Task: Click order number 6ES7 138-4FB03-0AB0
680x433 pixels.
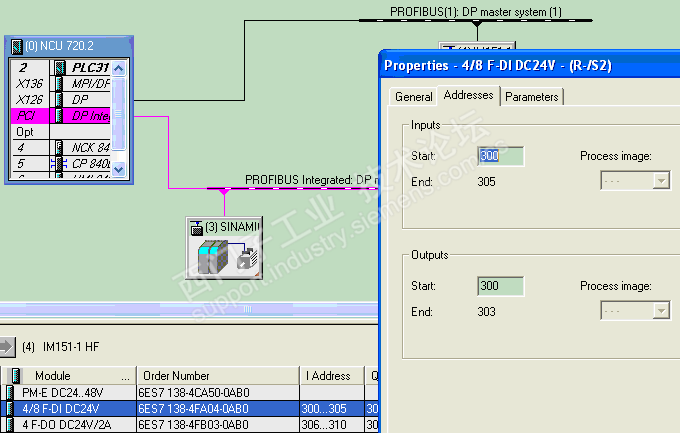Action: [193, 424]
